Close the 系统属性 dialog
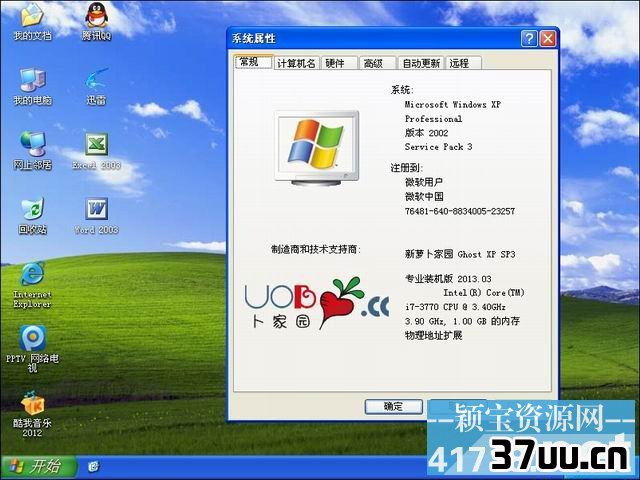 (547, 39)
